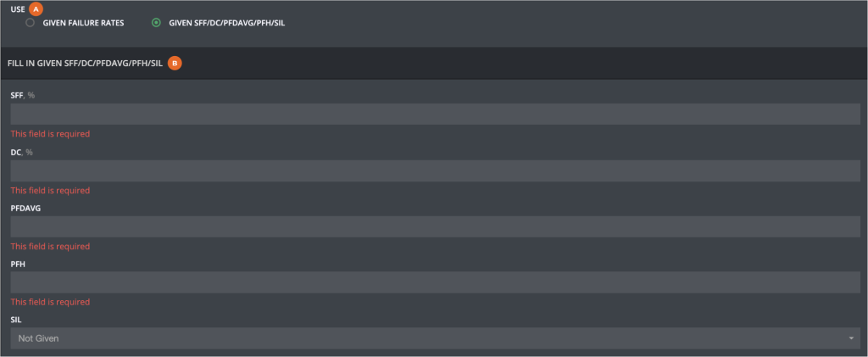This screenshot has height=357, width=868.
Task: Click the required error message under SFF field
Action: (50, 134)
